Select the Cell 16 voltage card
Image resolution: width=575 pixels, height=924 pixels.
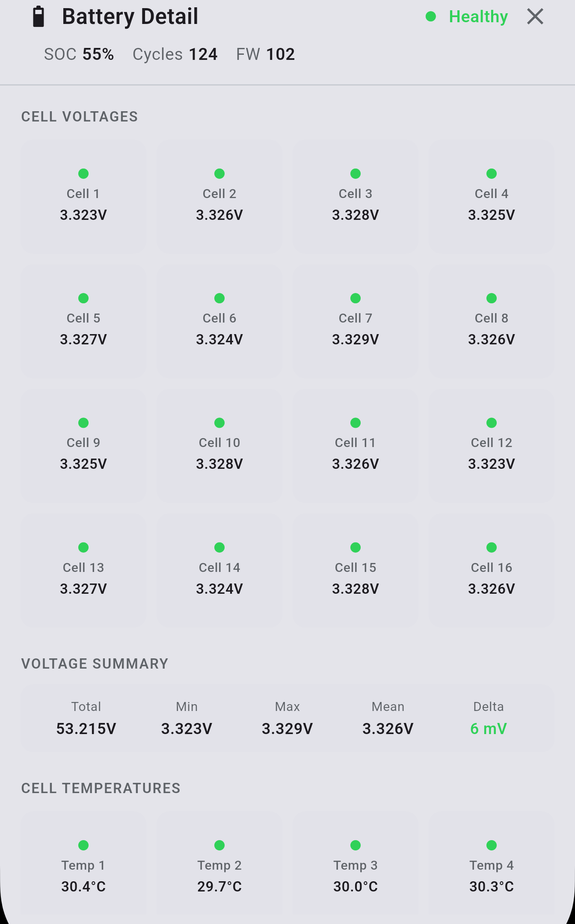pos(492,571)
